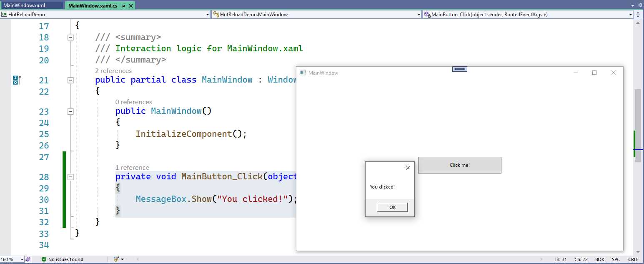This screenshot has height=264, width=644.
Task: Click the inheritance glyph beside line 21
Action: [x=16, y=79]
